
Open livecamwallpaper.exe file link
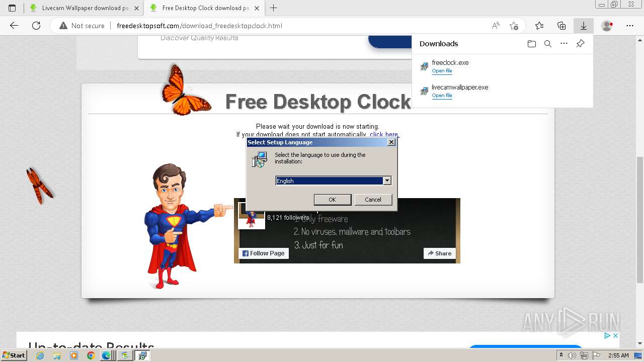tap(442, 96)
